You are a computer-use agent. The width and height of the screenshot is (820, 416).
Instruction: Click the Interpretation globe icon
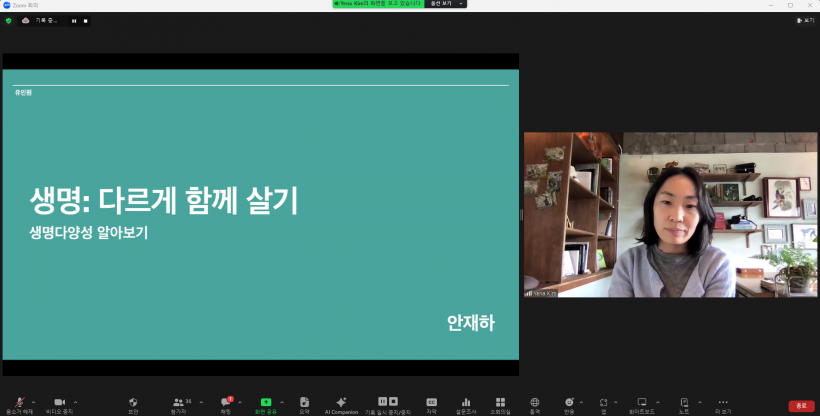pyautogui.click(x=535, y=402)
